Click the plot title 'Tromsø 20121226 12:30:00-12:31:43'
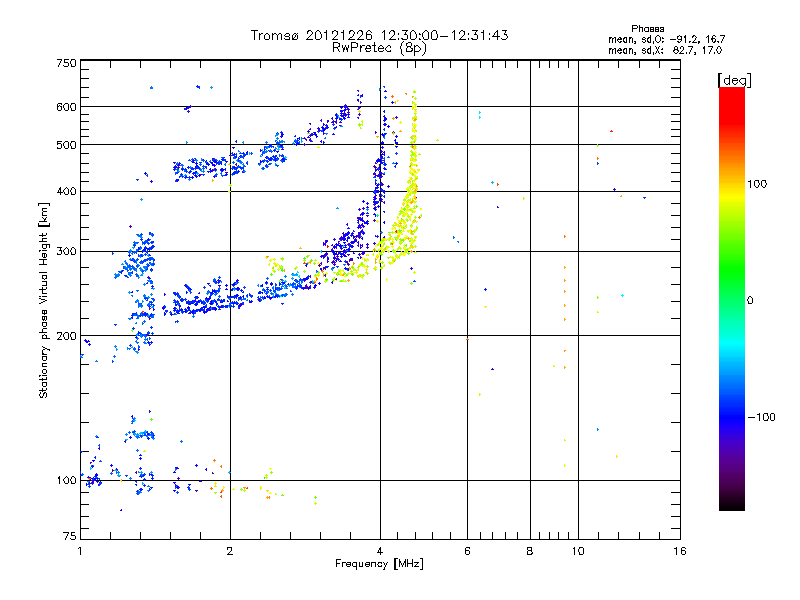 (x=379, y=35)
